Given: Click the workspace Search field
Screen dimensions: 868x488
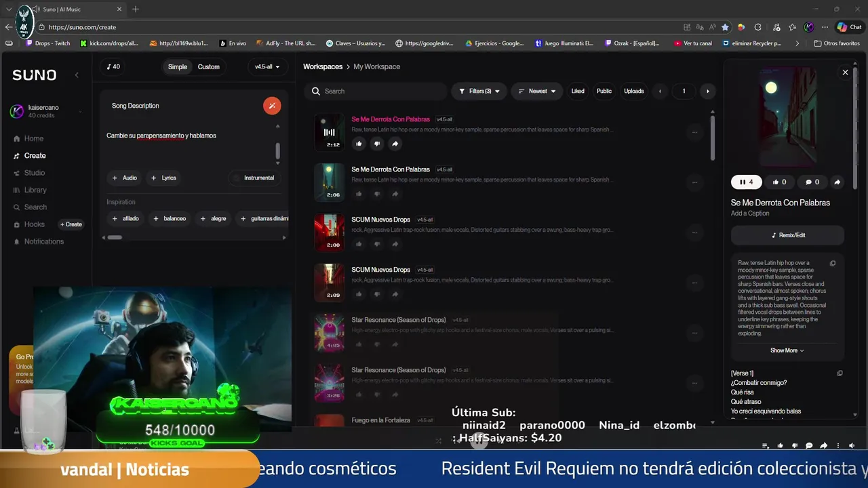Looking at the screenshot, I should tap(376, 91).
